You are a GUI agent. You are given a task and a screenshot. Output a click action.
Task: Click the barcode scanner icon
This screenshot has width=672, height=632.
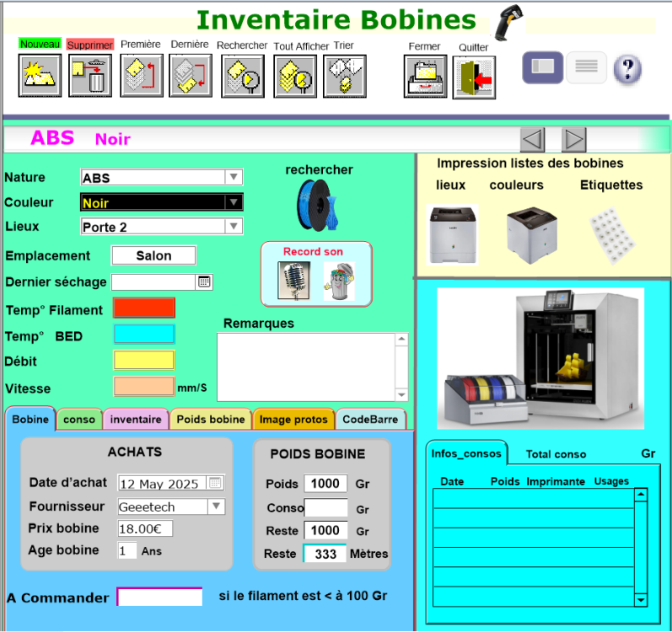coord(508,22)
